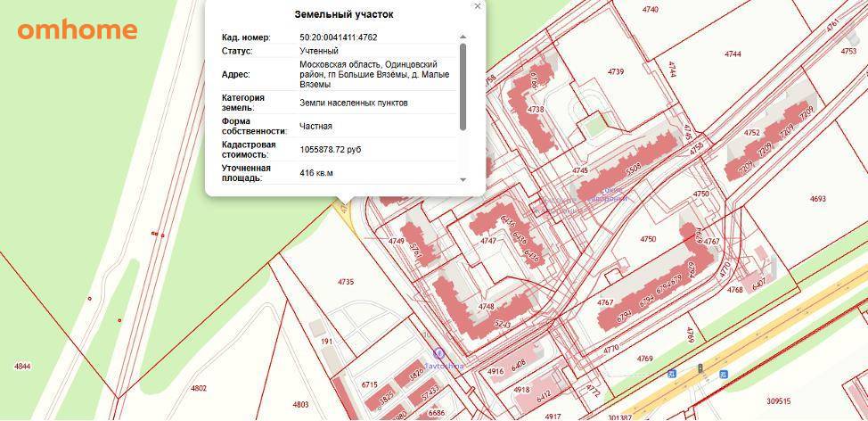Click the omhome logo
868x421 pixels.
click(78, 29)
